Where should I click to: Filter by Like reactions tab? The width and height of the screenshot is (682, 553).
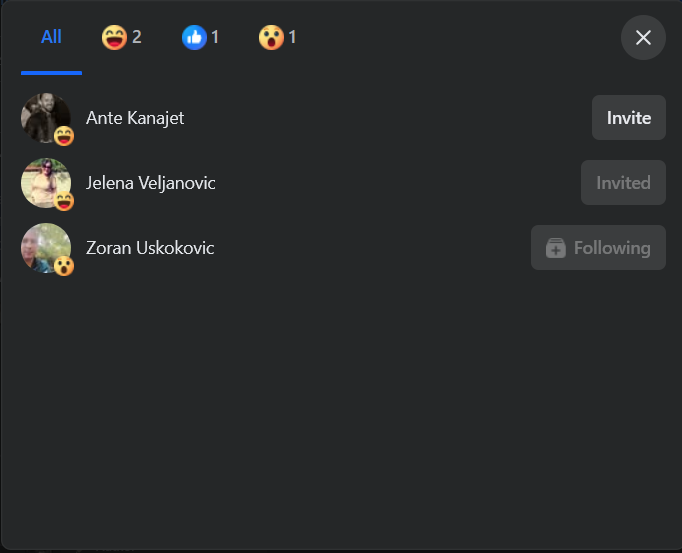coord(201,37)
